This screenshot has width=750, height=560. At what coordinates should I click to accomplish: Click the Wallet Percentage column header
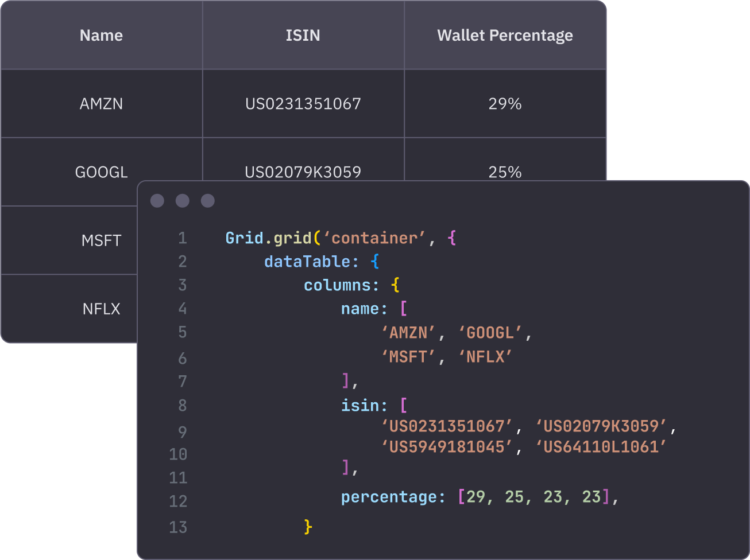point(505,36)
